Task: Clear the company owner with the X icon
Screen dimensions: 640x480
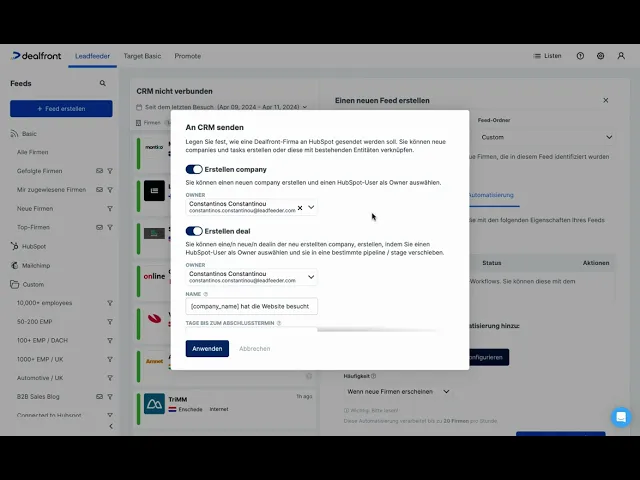Action: click(300, 208)
